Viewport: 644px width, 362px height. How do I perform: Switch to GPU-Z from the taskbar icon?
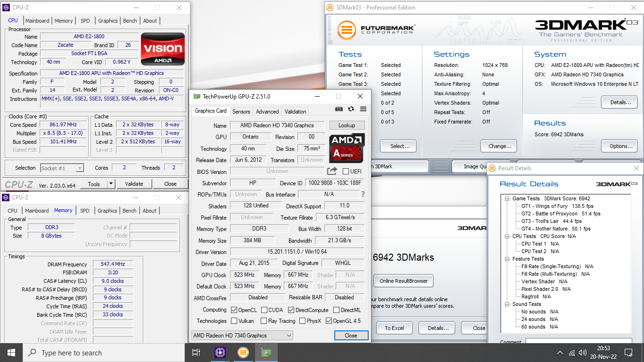point(266,353)
